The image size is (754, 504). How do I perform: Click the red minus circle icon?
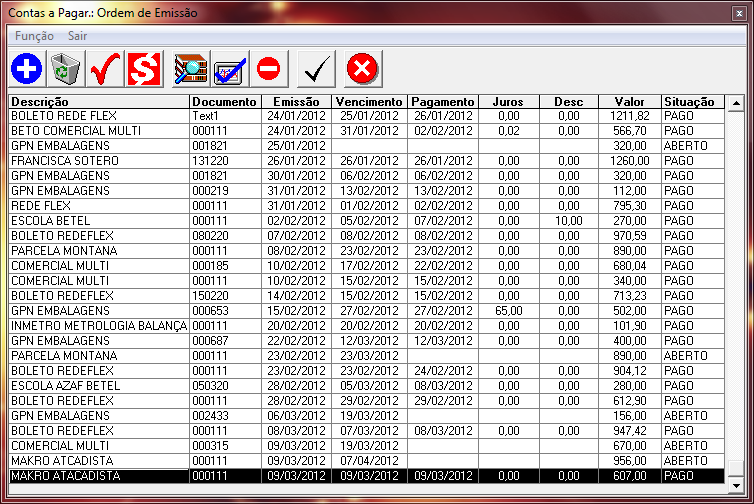pos(269,69)
